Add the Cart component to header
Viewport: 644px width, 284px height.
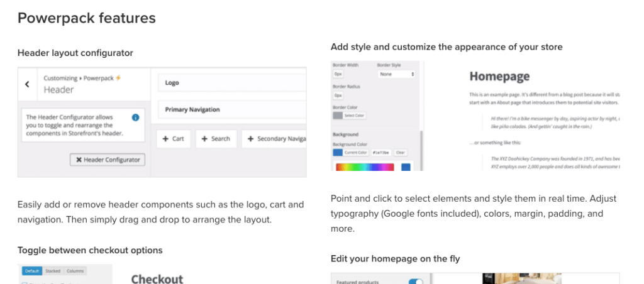pos(173,139)
